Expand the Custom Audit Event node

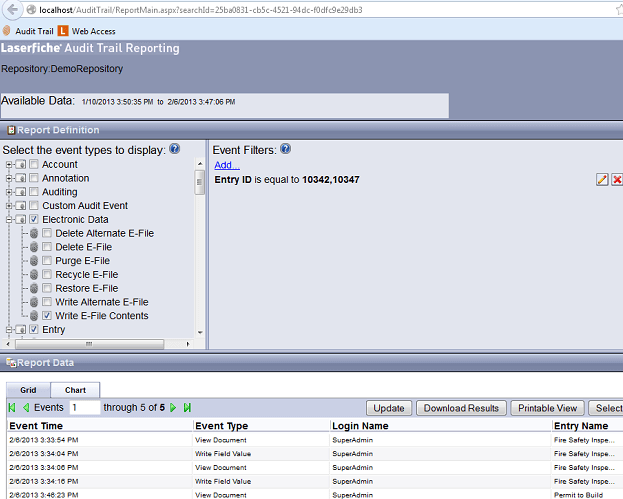[9, 206]
